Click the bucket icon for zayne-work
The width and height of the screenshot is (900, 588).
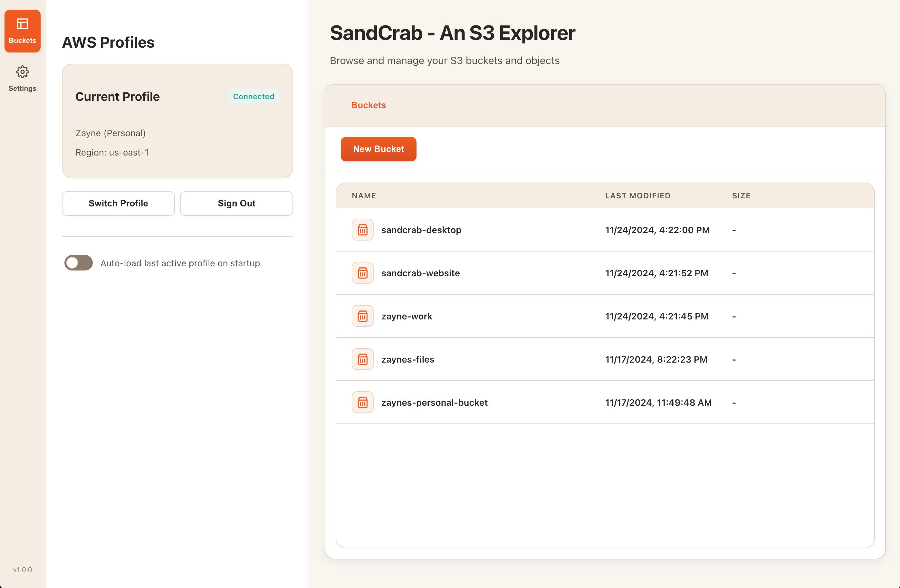(362, 316)
